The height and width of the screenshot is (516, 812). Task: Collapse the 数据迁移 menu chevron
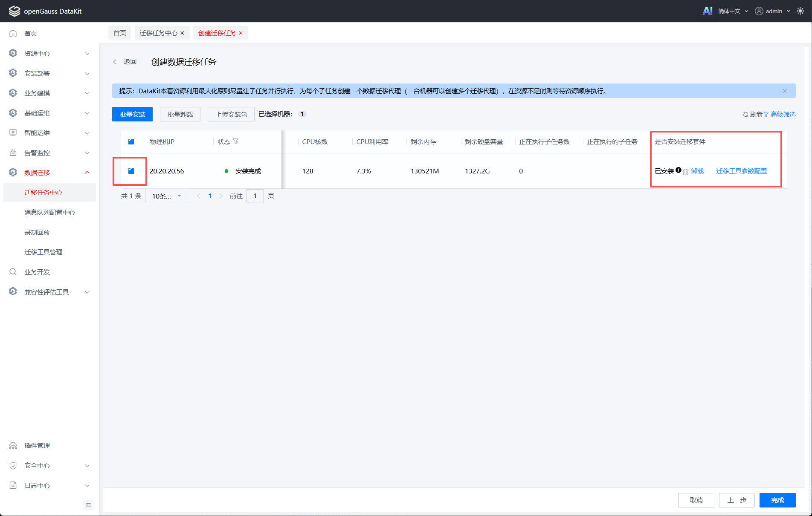87,173
